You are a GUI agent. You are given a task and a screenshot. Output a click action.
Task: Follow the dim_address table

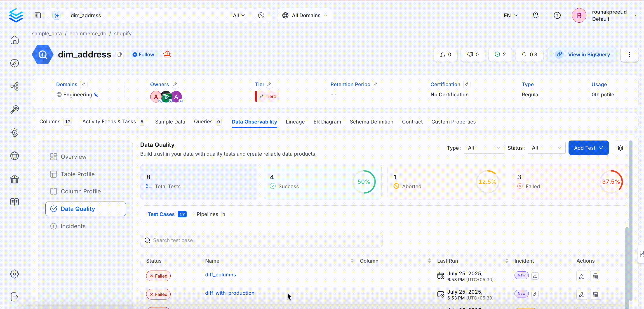(x=143, y=55)
